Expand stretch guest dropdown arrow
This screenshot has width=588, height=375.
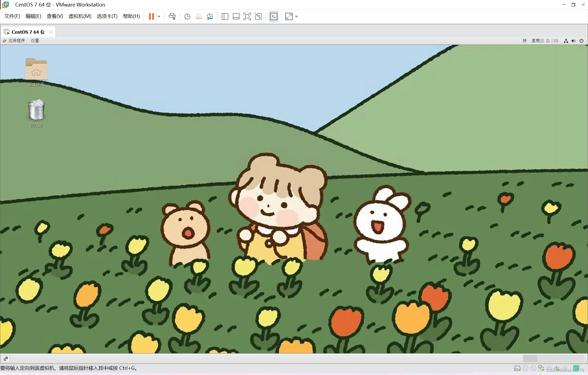tap(296, 17)
